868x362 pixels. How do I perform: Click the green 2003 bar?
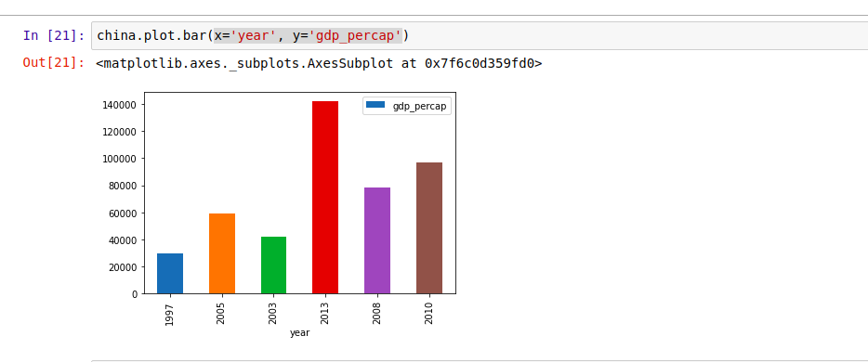click(273, 265)
